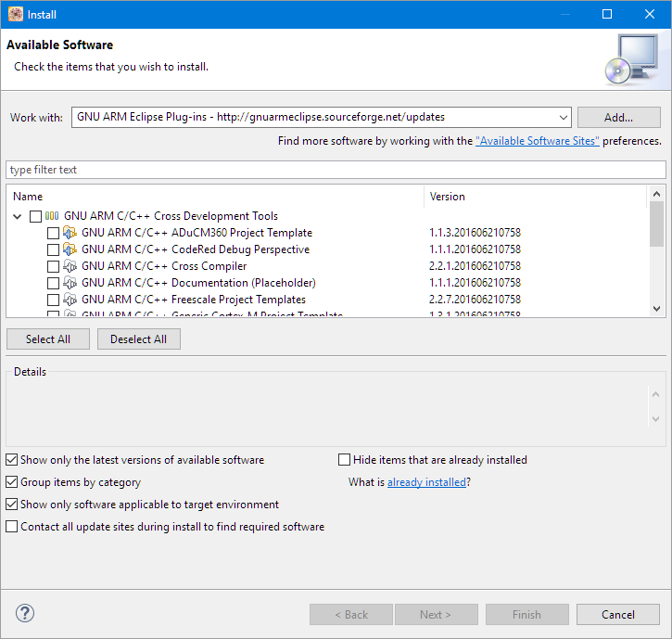Click the Name column header

pyautogui.click(x=215, y=197)
